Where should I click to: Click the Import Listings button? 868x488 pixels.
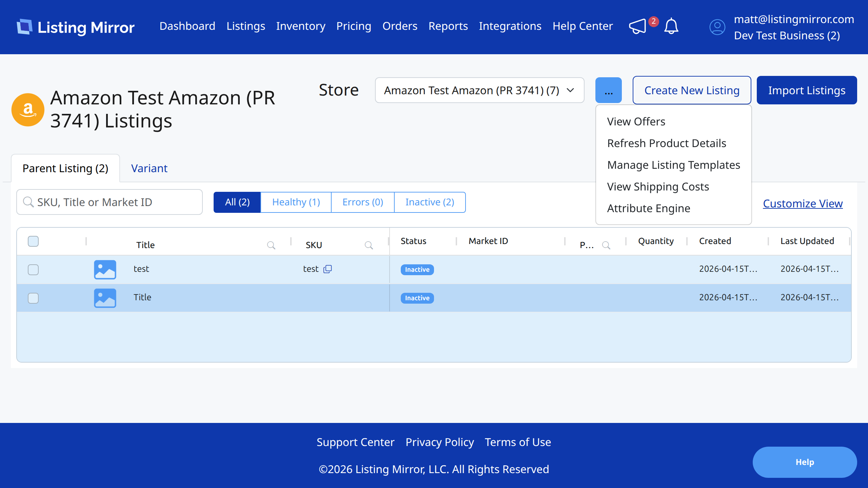point(807,90)
